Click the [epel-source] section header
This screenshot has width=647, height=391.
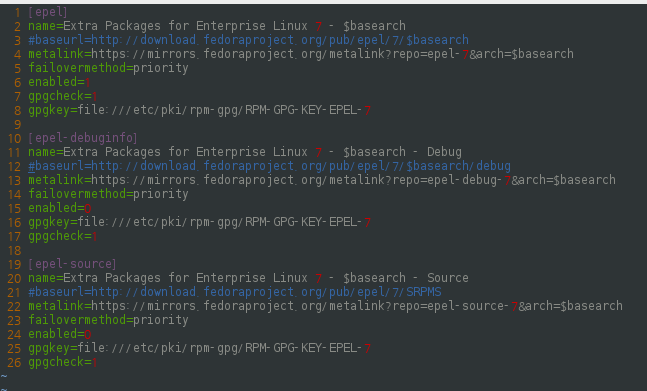(x=72, y=264)
